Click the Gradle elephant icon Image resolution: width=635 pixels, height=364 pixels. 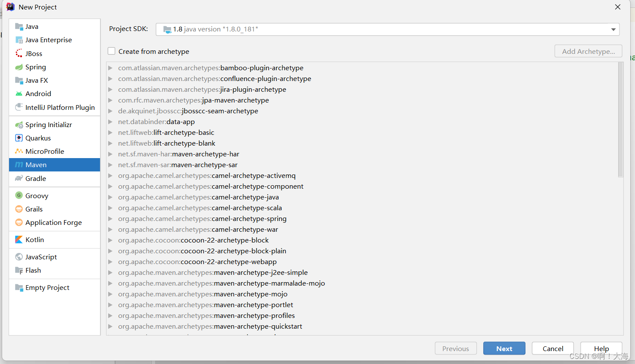pyautogui.click(x=19, y=178)
